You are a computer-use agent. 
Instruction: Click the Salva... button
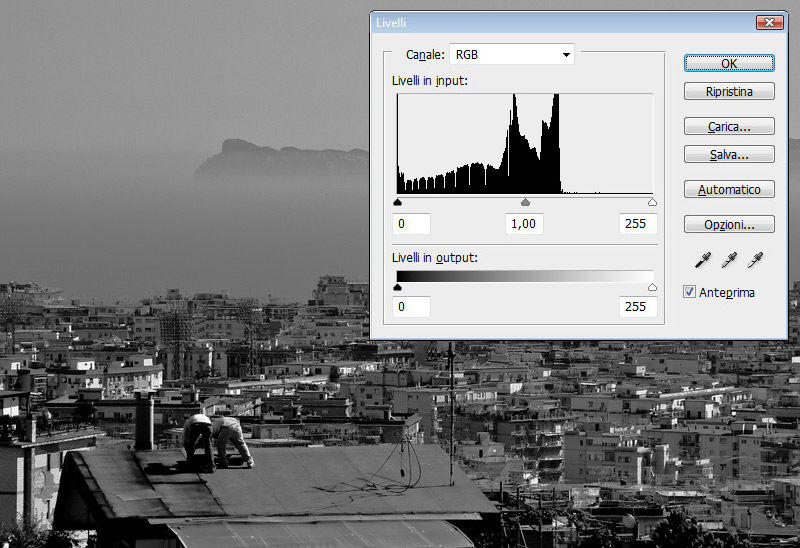point(729,154)
